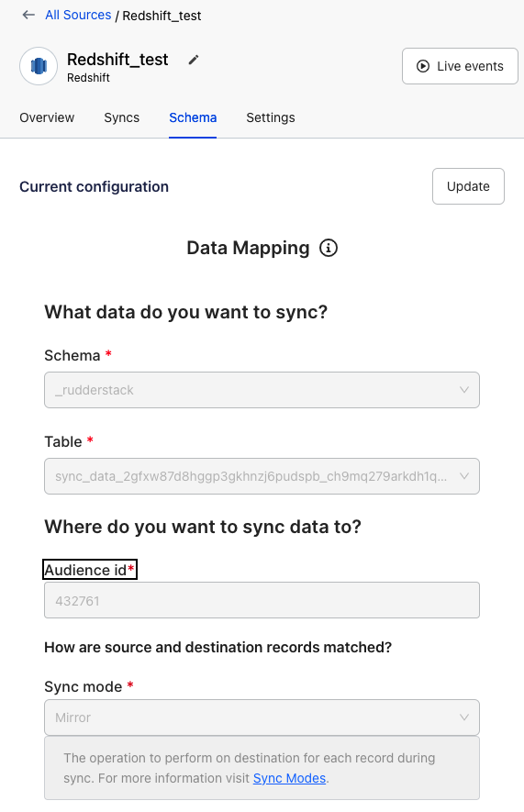Viewport: 524px width, 812px height.
Task: Open the Settings tab
Action: (x=271, y=117)
